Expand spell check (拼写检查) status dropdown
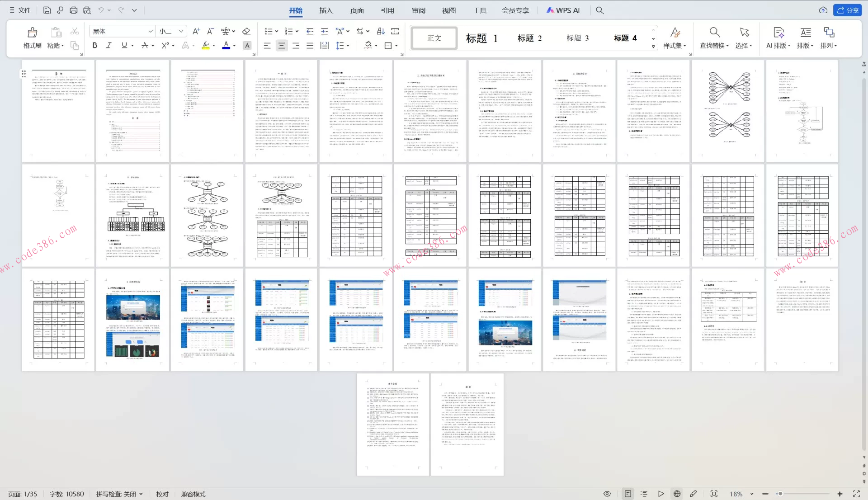The height and width of the screenshot is (500, 868). click(141, 494)
